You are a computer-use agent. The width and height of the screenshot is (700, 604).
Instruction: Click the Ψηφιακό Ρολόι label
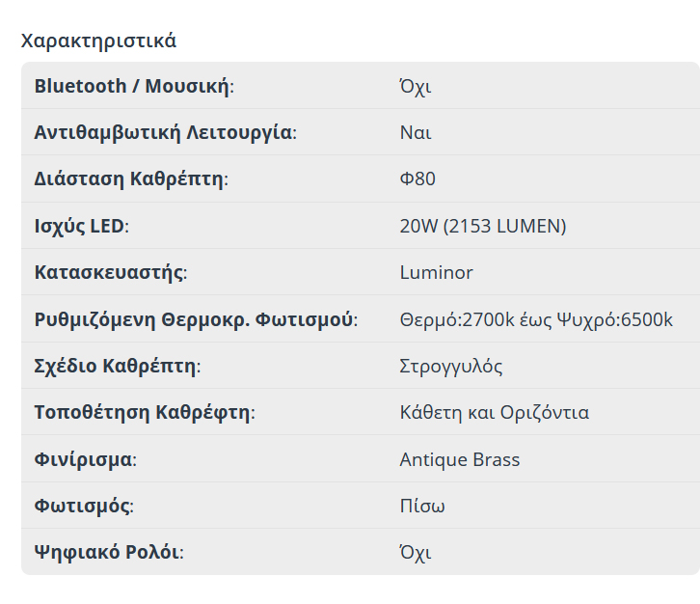[108, 553]
